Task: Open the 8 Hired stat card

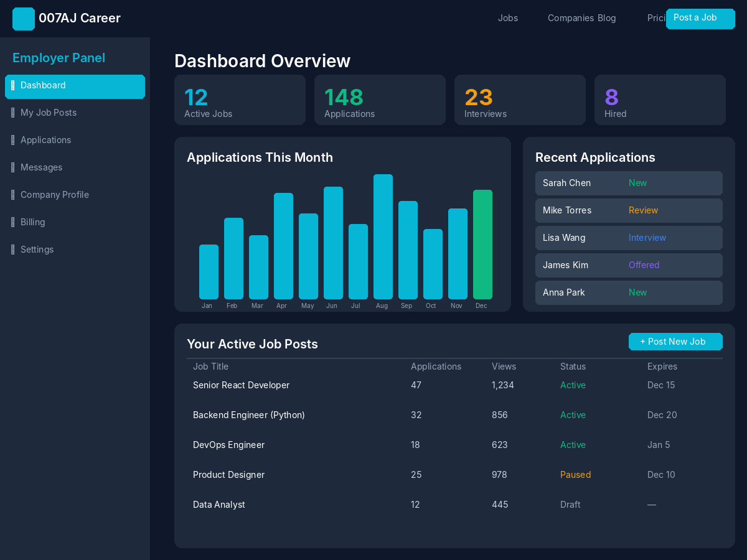Action: point(660,100)
